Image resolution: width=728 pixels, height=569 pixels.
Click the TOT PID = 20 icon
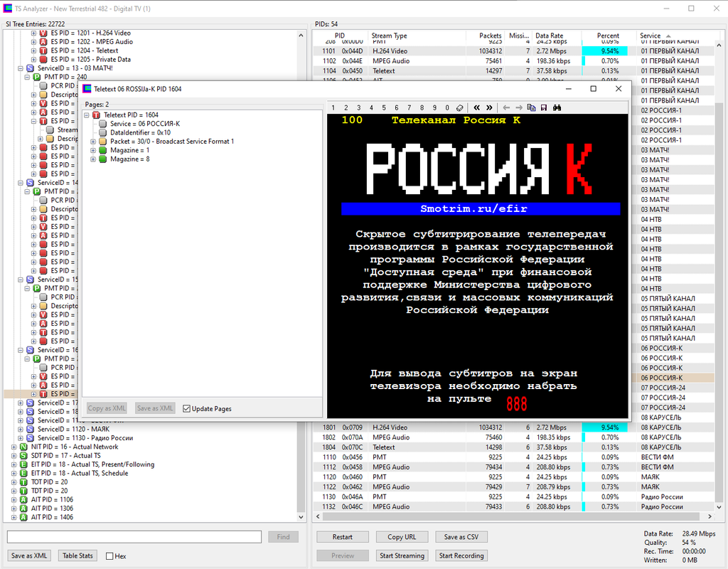click(23, 483)
